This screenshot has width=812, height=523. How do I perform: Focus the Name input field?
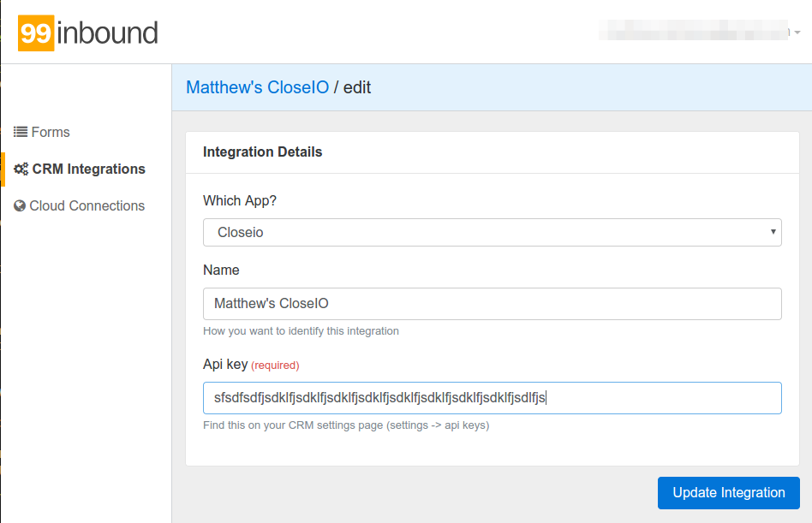492,303
